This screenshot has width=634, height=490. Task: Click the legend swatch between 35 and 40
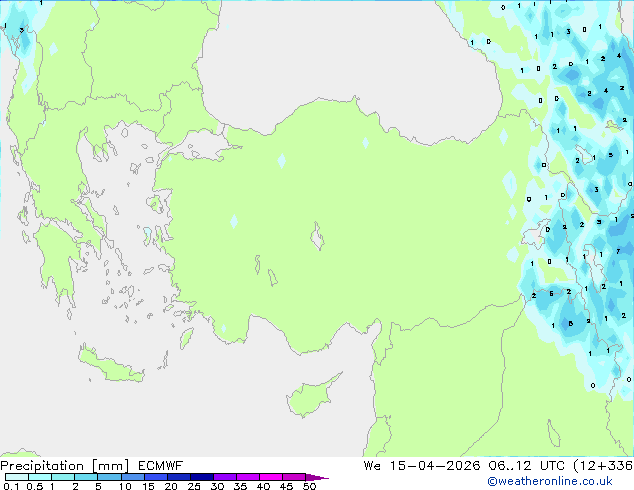pyautogui.click(x=247, y=477)
